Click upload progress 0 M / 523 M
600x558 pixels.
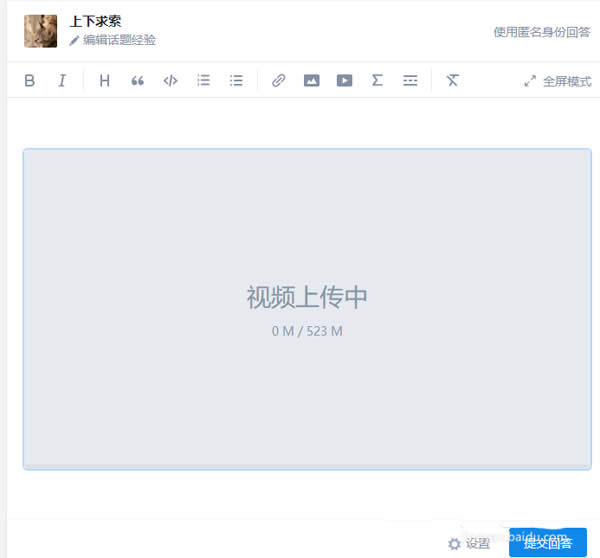(x=307, y=331)
